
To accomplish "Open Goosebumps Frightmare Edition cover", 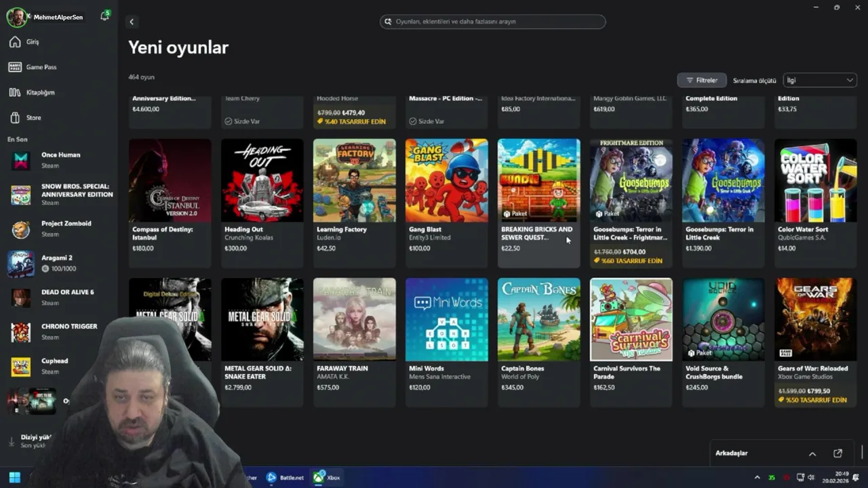I will pos(631,180).
